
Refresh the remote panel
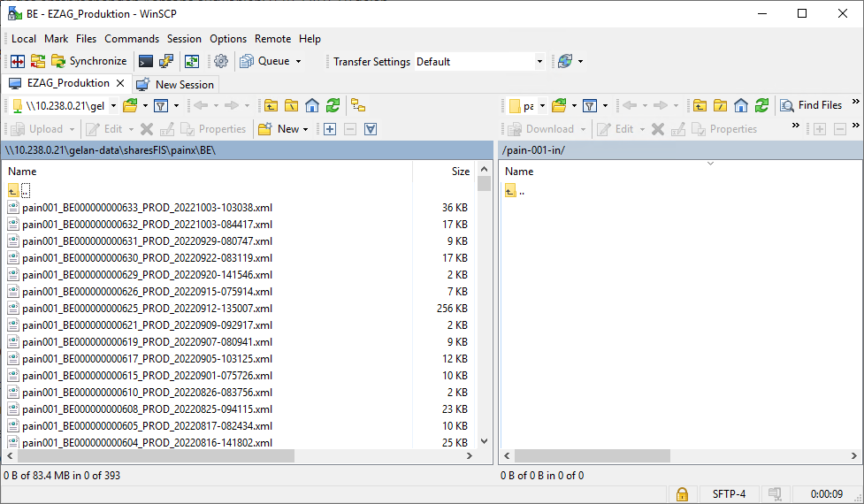click(x=761, y=106)
